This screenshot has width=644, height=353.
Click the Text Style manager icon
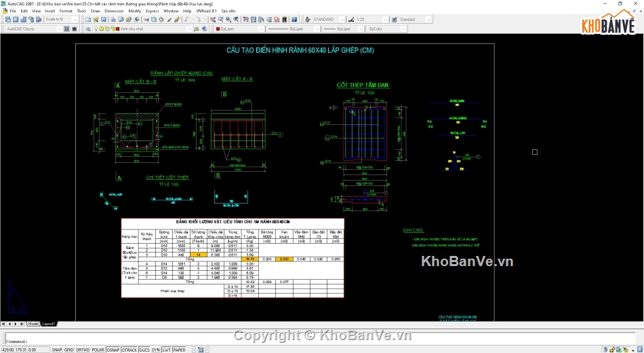[x=308, y=19]
